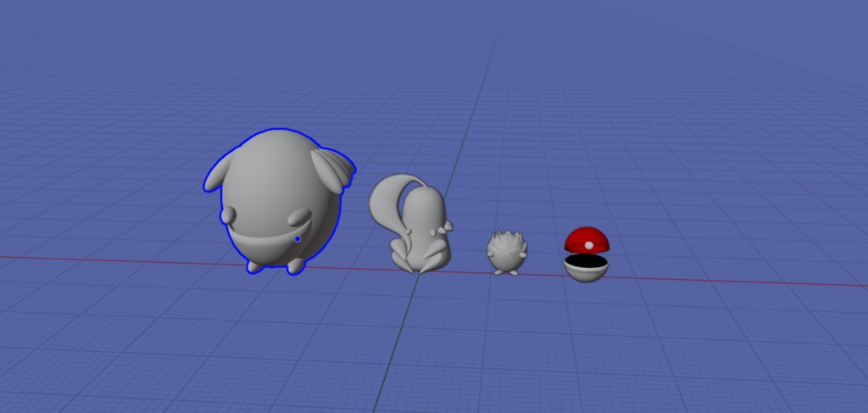The image size is (868, 413).
Task: Select the white bottom half of the open ball
Action: pyautogui.click(x=587, y=272)
